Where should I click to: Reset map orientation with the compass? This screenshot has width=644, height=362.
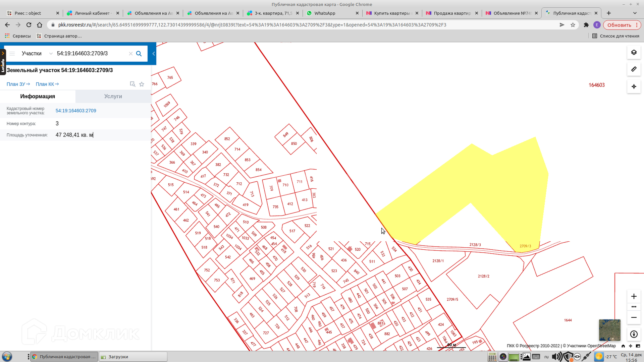(634, 334)
